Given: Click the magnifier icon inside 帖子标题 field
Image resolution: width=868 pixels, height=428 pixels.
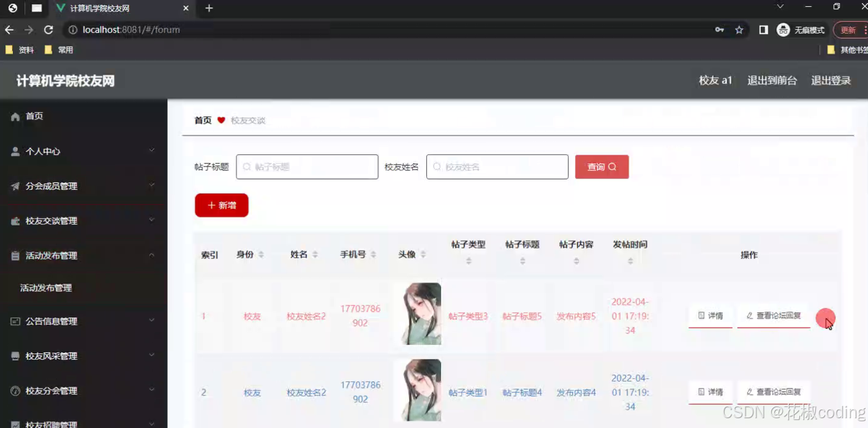Looking at the screenshot, I should pos(247,167).
